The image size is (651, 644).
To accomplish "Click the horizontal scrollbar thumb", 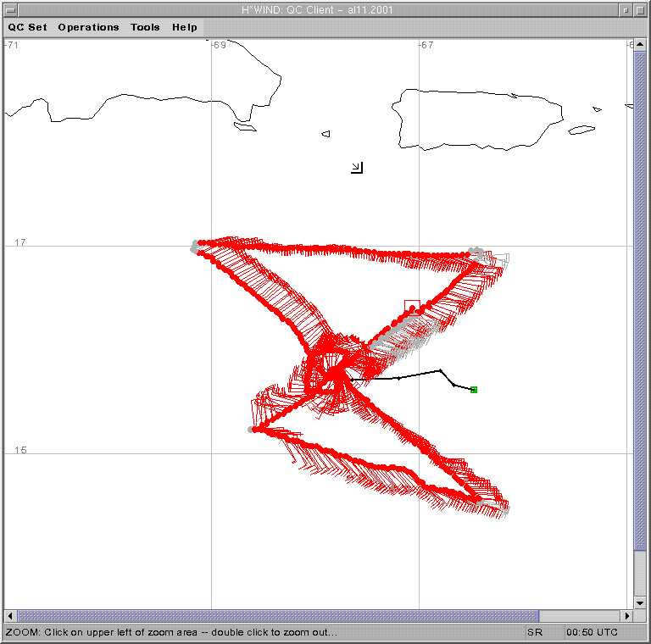I will tap(278, 616).
